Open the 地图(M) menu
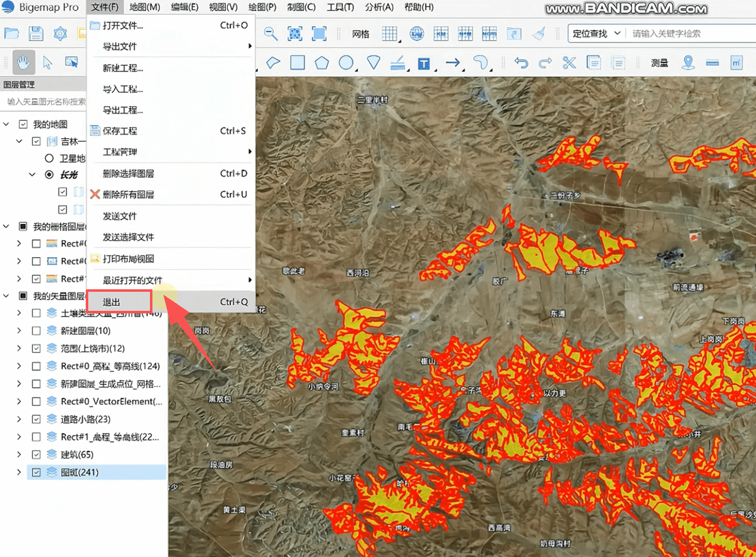756x557 pixels. pyautogui.click(x=144, y=7)
